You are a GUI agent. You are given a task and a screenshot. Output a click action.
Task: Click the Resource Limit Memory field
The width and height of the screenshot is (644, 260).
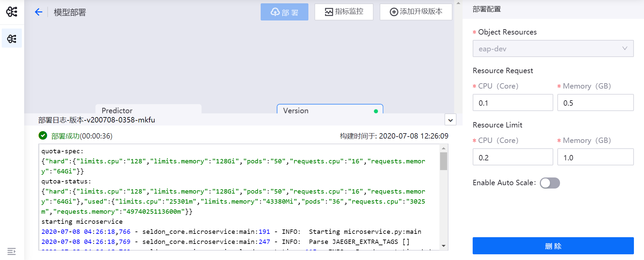point(595,157)
